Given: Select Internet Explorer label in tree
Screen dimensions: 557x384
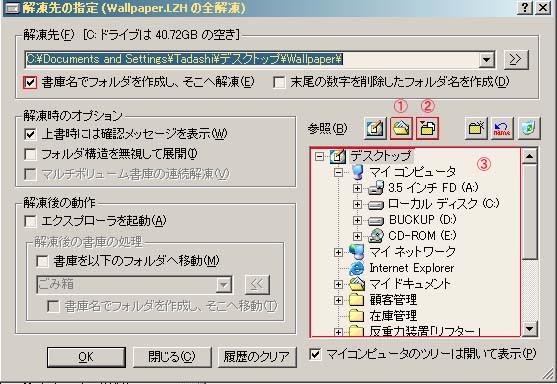Looking at the screenshot, I should 412,268.
